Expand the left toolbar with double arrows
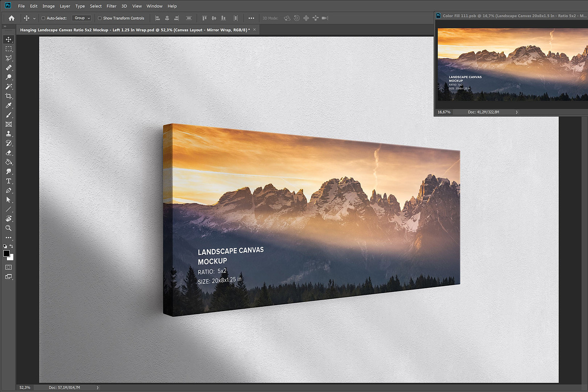The image size is (588, 392). click(x=5, y=27)
